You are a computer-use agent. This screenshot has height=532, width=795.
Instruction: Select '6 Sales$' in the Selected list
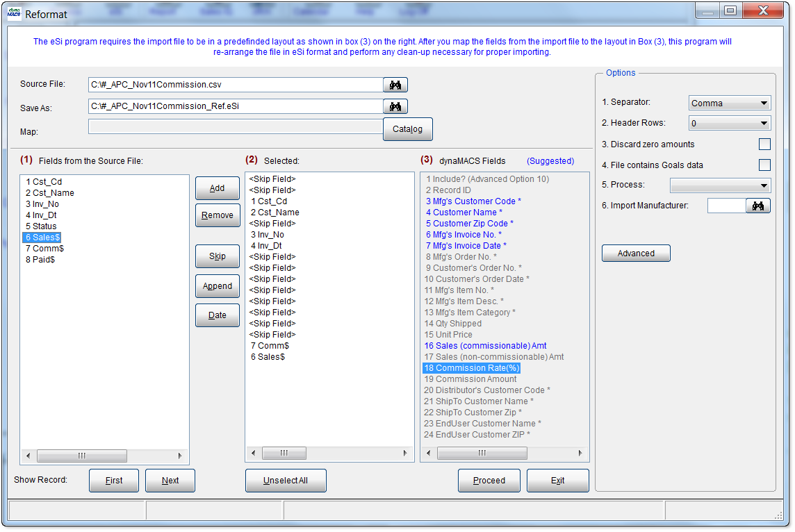click(x=268, y=357)
